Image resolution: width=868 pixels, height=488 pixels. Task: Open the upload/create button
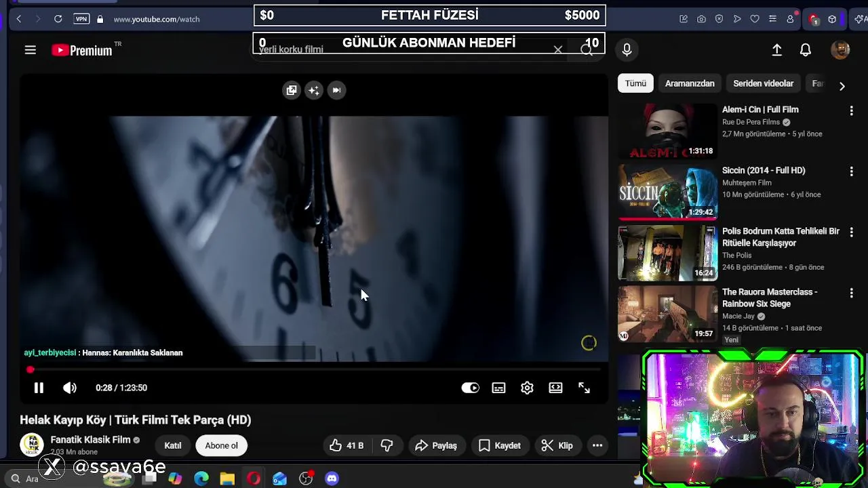(777, 49)
